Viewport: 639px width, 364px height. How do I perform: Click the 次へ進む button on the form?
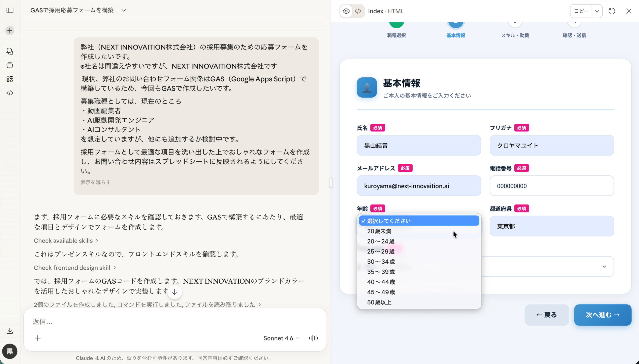point(603,315)
